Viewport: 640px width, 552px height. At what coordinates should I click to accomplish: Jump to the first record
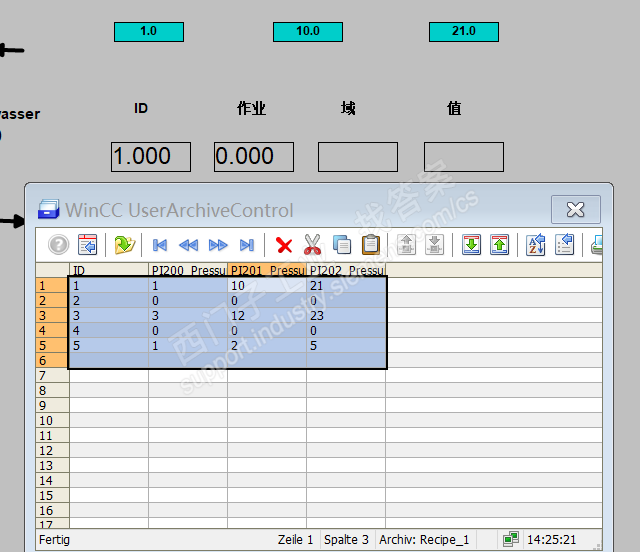click(x=160, y=245)
